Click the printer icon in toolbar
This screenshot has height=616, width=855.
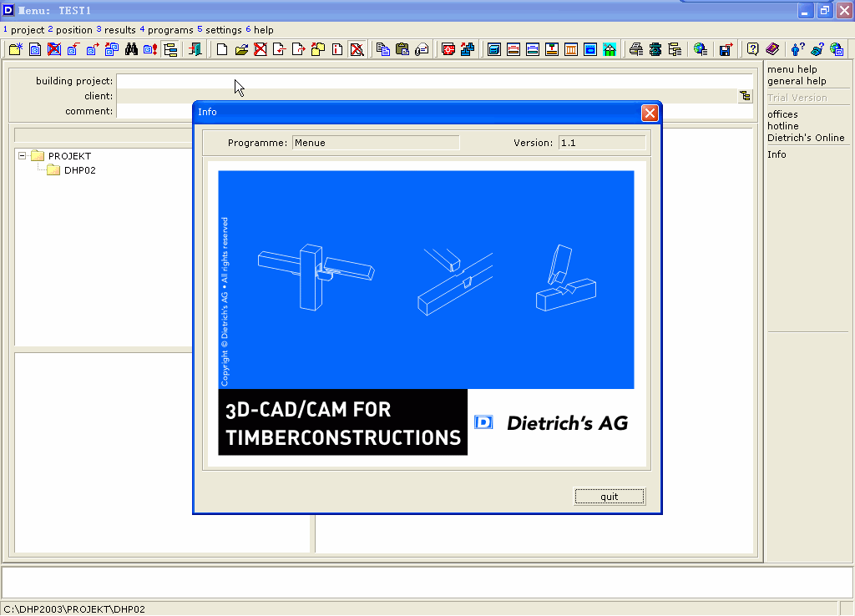[x=635, y=49]
